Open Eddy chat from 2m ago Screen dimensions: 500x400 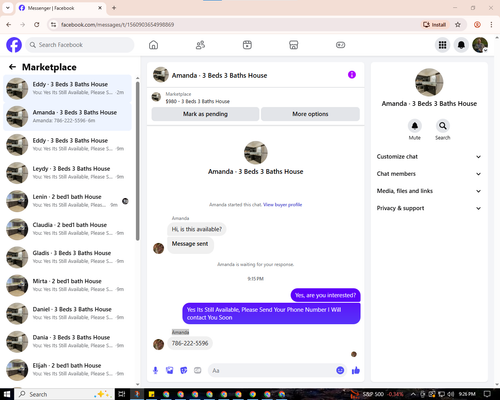click(67, 88)
